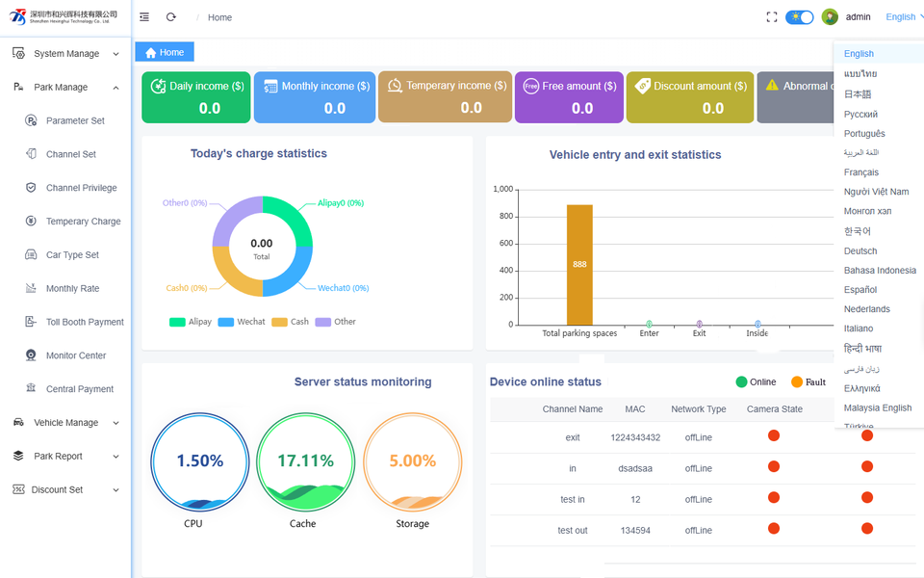Click the Fault status legend
The width and height of the screenshot is (924, 578).
(x=808, y=382)
